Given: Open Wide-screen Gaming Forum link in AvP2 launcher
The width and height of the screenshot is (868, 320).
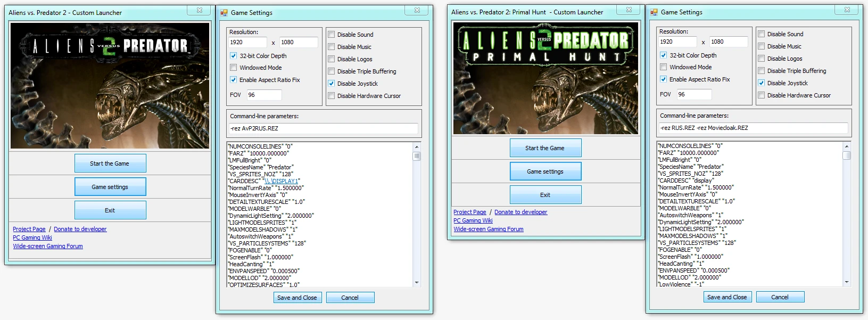Looking at the screenshot, I should click(x=48, y=246).
